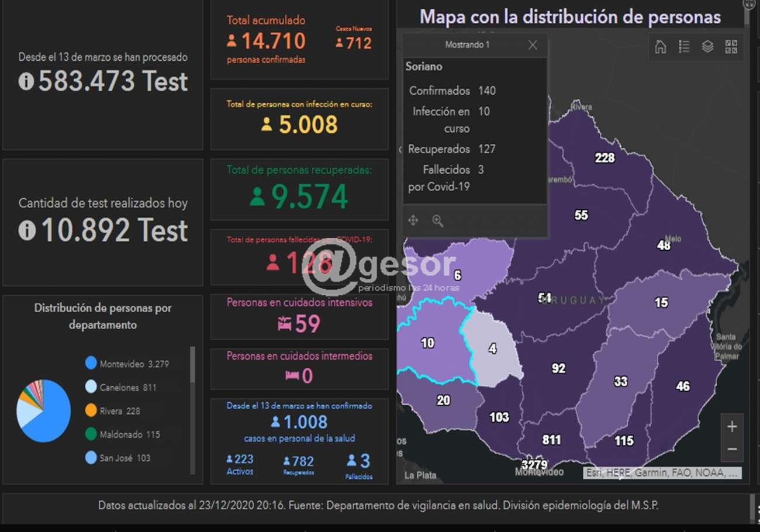Zoom out the map with minus button
The image size is (760, 532).
[731, 450]
